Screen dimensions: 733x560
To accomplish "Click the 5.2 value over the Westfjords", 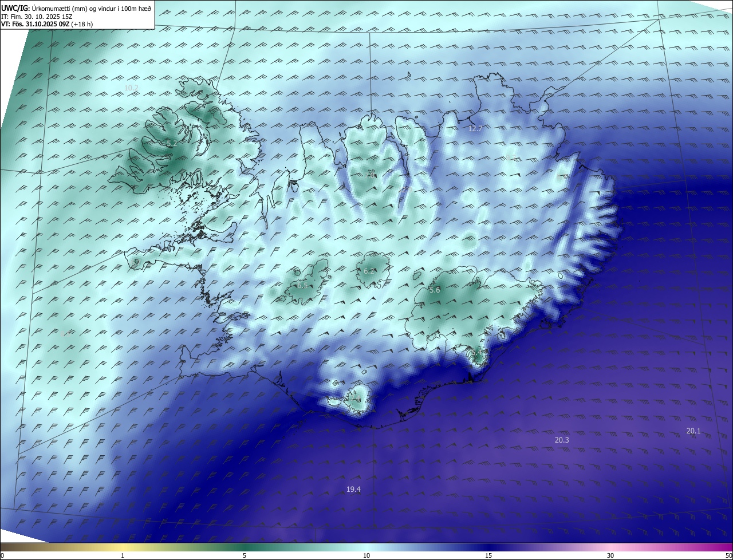I will [x=171, y=143].
